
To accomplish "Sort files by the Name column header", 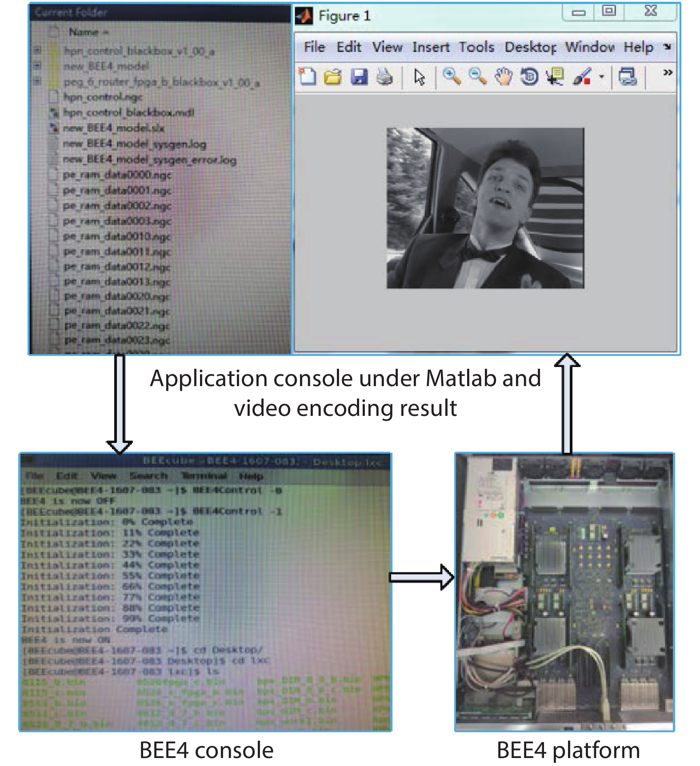I will pyautogui.click(x=84, y=32).
